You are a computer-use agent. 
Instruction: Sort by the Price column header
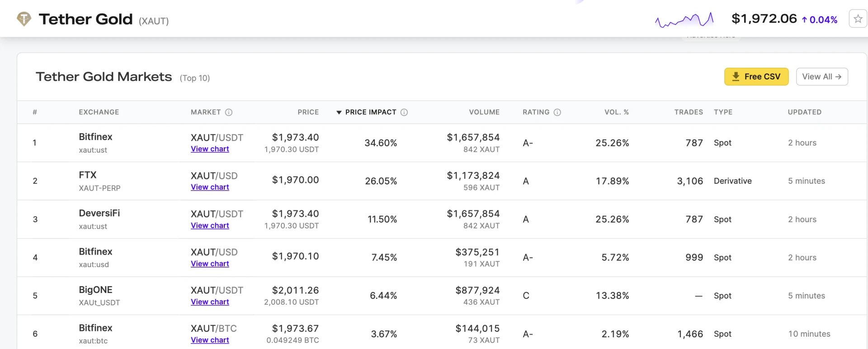point(308,112)
